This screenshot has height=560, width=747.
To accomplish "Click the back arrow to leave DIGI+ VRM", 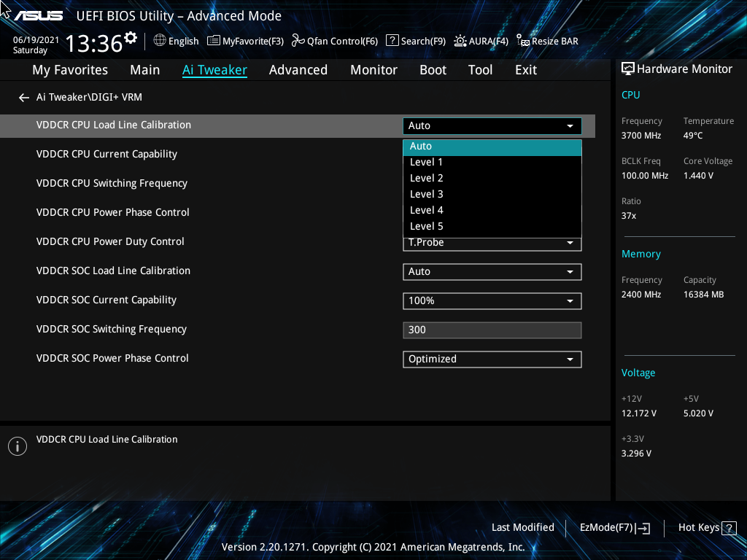I will click(23, 97).
